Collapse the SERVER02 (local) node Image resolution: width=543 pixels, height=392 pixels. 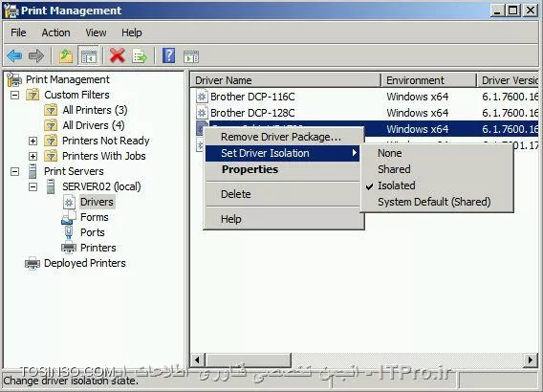[33, 187]
